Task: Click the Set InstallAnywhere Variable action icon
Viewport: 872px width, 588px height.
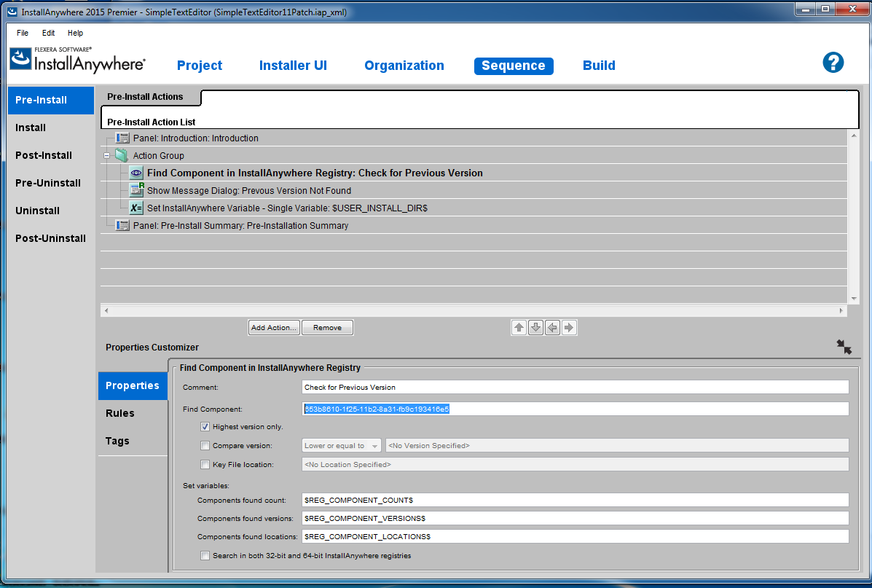Action: pyautogui.click(x=136, y=208)
